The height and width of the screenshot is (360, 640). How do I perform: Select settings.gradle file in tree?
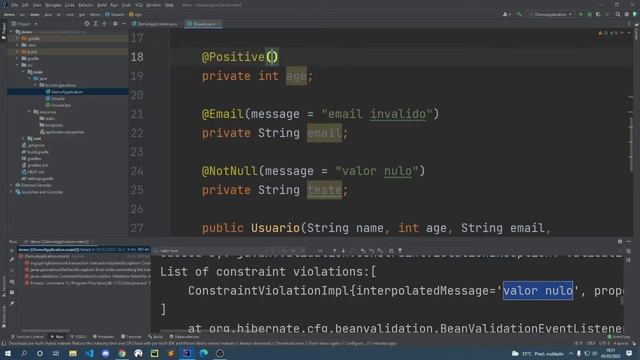(40, 178)
